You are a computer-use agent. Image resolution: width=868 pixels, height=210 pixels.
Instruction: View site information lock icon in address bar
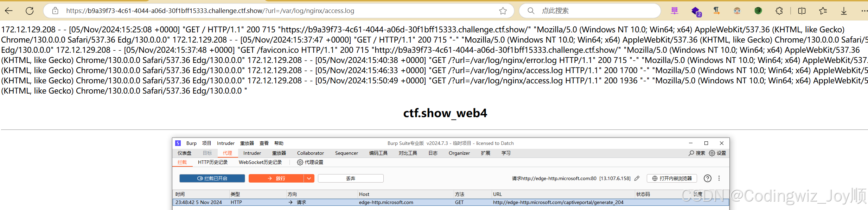point(55,11)
